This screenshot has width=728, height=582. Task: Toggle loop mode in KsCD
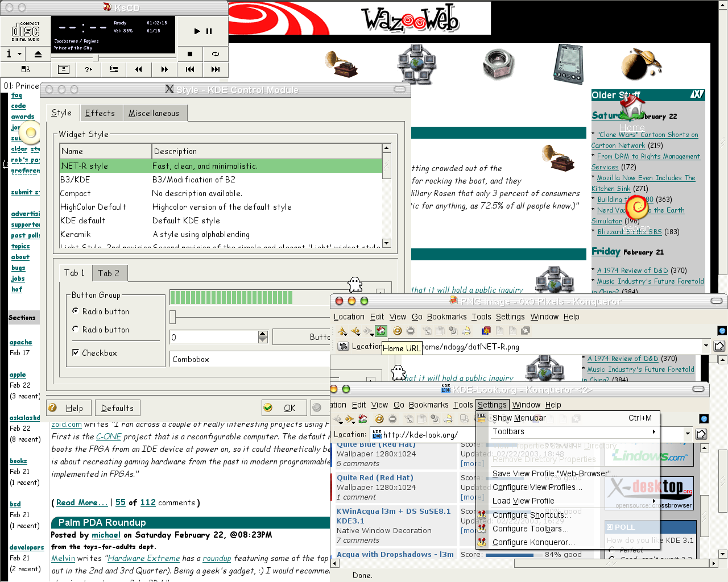point(216,54)
